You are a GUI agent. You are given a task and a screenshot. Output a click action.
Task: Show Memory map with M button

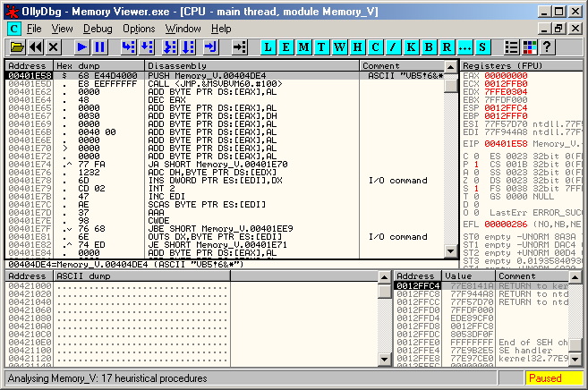point(303,47)
